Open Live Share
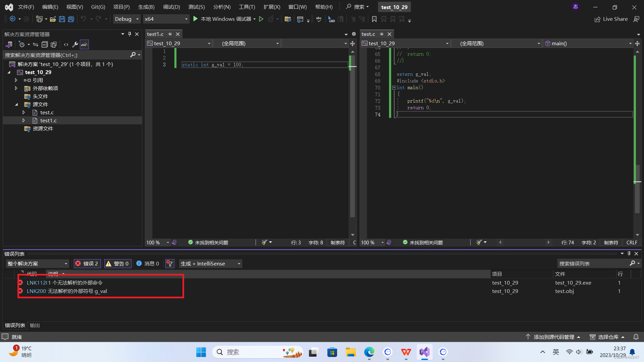 pos(611,19)
